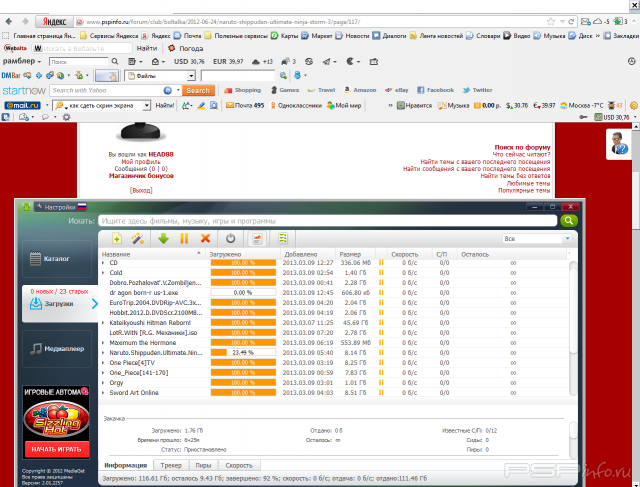Click the orange Search button in startnow toolbar
Screen dimensions: 640x487
[198, 90]
